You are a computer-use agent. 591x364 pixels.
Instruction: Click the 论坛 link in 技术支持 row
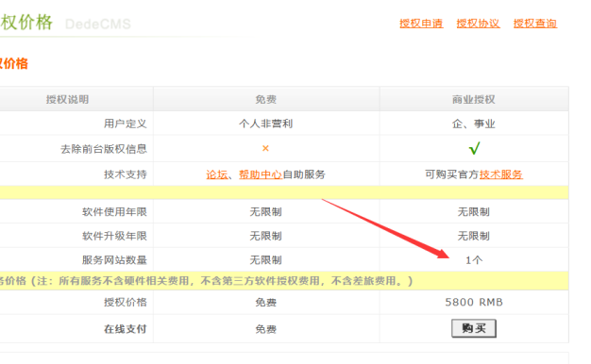click(217, 174)
